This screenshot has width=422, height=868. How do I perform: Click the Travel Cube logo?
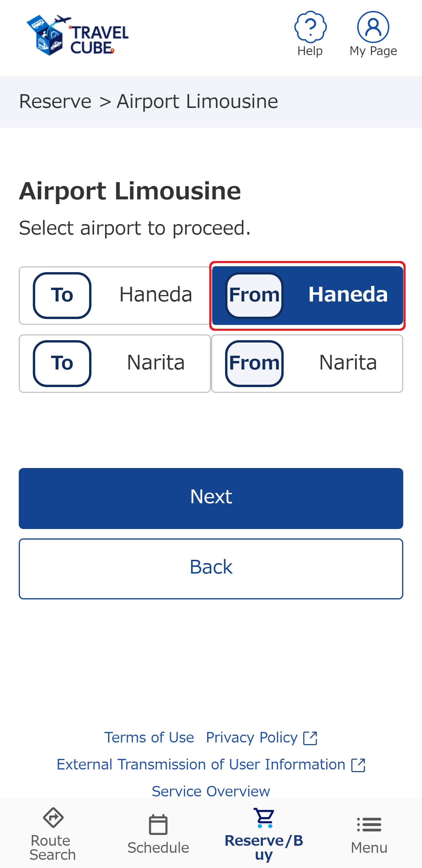click(x=78, y=35)
